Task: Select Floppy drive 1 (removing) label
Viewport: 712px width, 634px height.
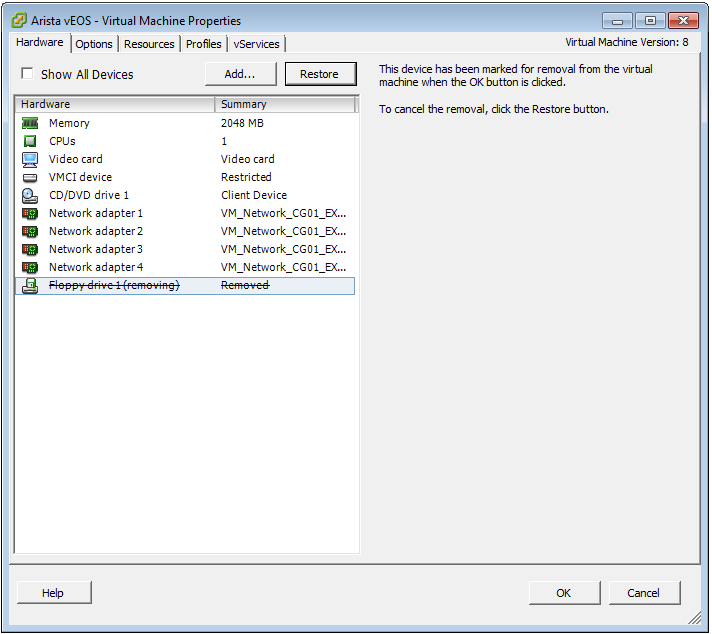Action: pyautogui.click(x=114, y=285)
